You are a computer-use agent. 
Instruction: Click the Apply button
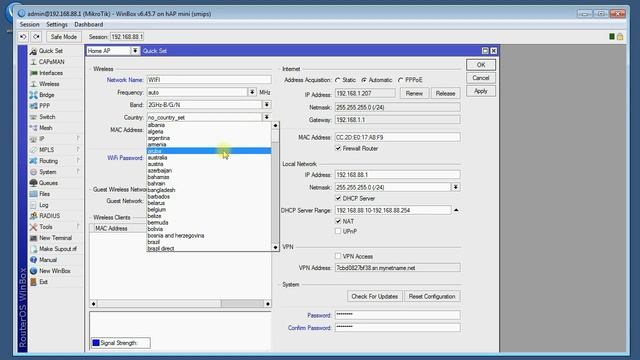(x=481, y=91)
